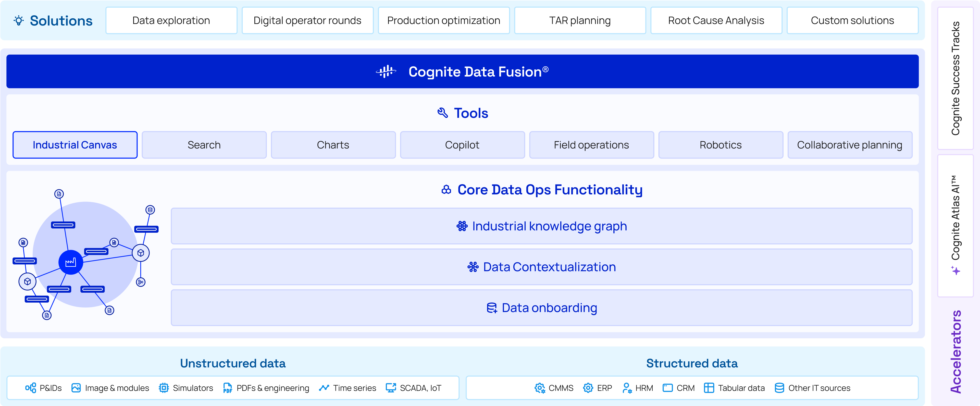Select the Search tool tab

[204, 145]
